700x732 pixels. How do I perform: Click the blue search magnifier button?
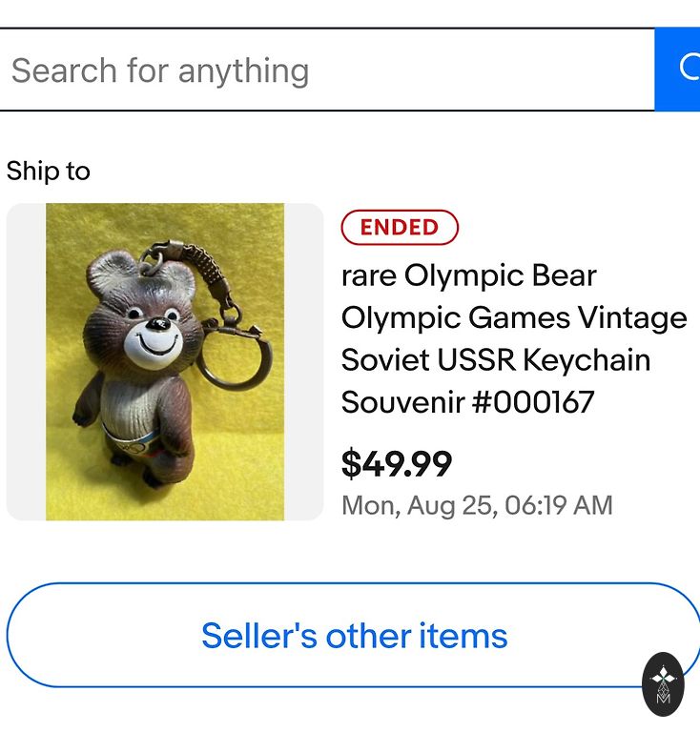point(679,69)
